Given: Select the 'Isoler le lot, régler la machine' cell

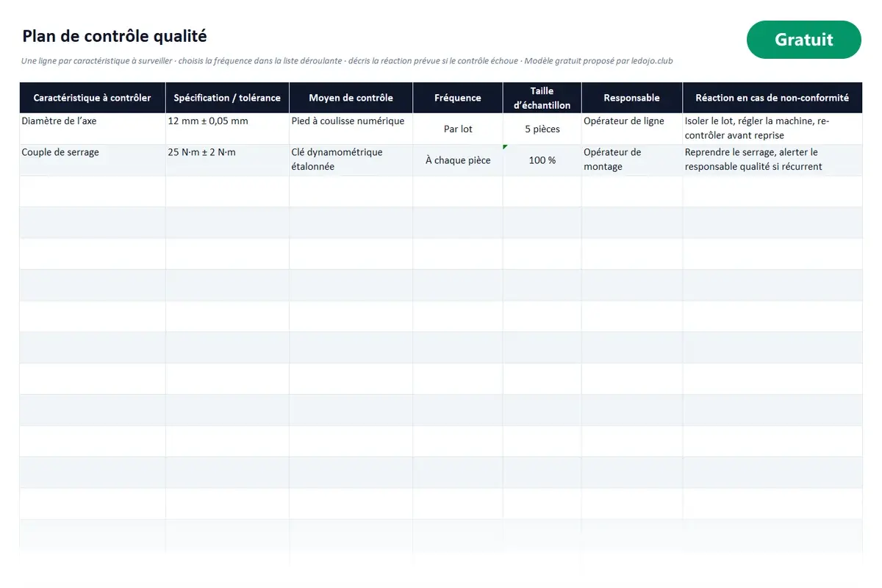Looking at the screenshot, I should point(772,129).
